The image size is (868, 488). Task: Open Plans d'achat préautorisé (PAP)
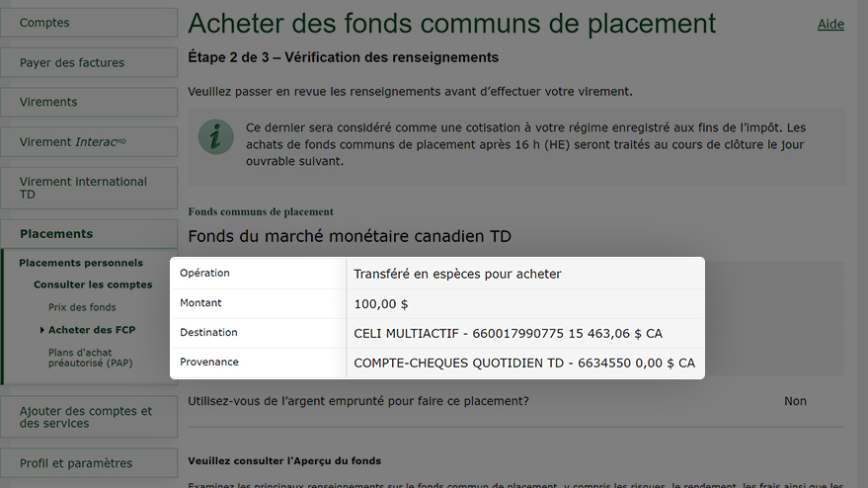click(x=90, y=358)
